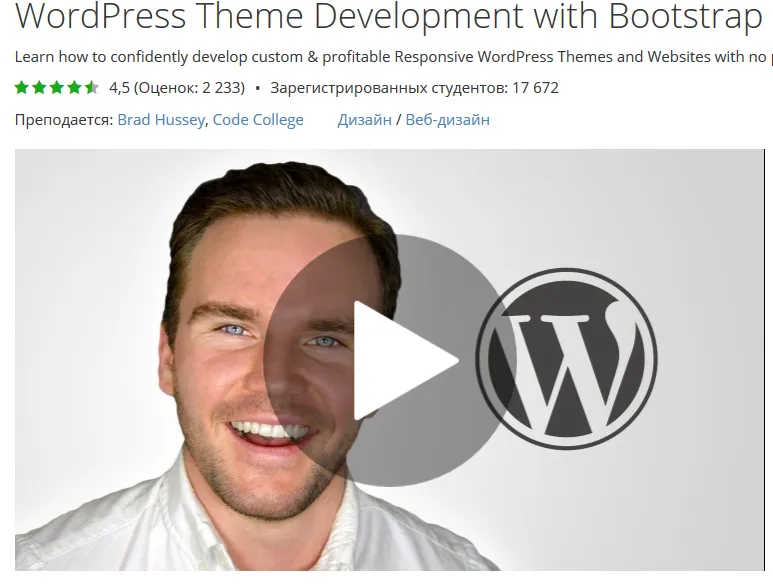Click the bullet separator after the ratings count
Viewport: 773px width, 584px height.
[x=258, y=88]
